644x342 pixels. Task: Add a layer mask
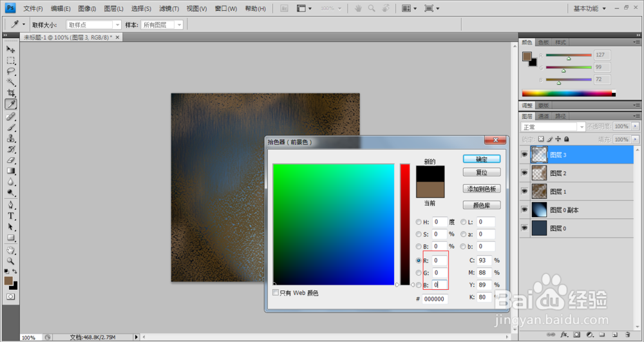click(576, 335)
